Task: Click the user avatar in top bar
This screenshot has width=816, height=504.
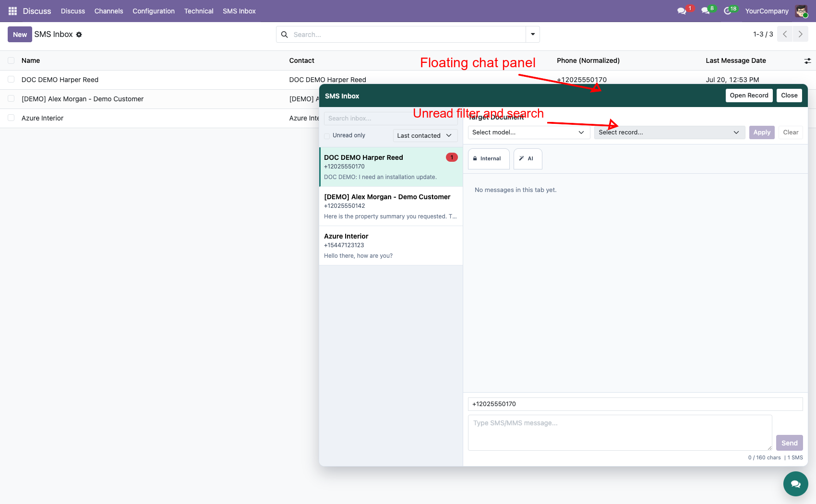Action: (801, 11)
